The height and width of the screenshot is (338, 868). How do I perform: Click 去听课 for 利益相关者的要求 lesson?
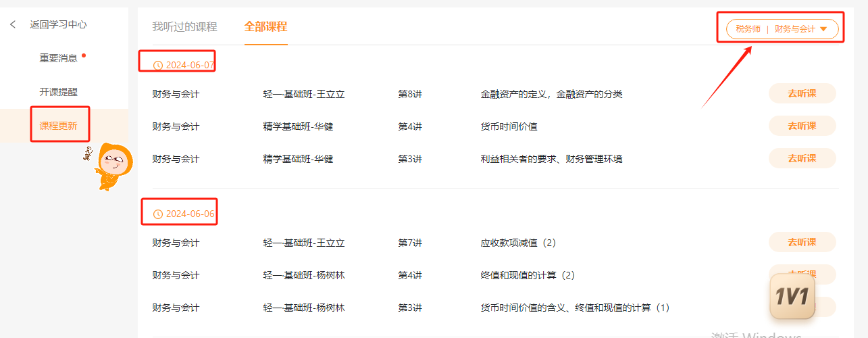click(x=802, y=159)
